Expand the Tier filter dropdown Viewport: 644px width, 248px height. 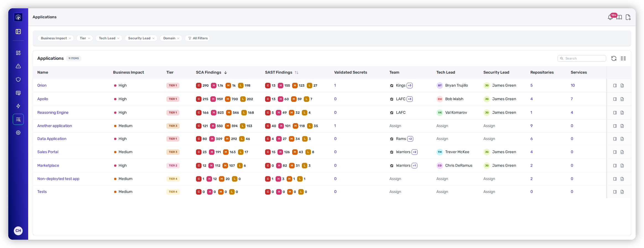(x=85, y=38)
